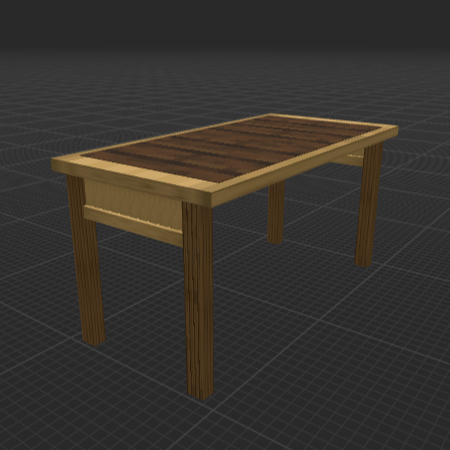This screenshot has height=450, width=450.
Task: Click the back-right table leg
Action: click(369, 205)
